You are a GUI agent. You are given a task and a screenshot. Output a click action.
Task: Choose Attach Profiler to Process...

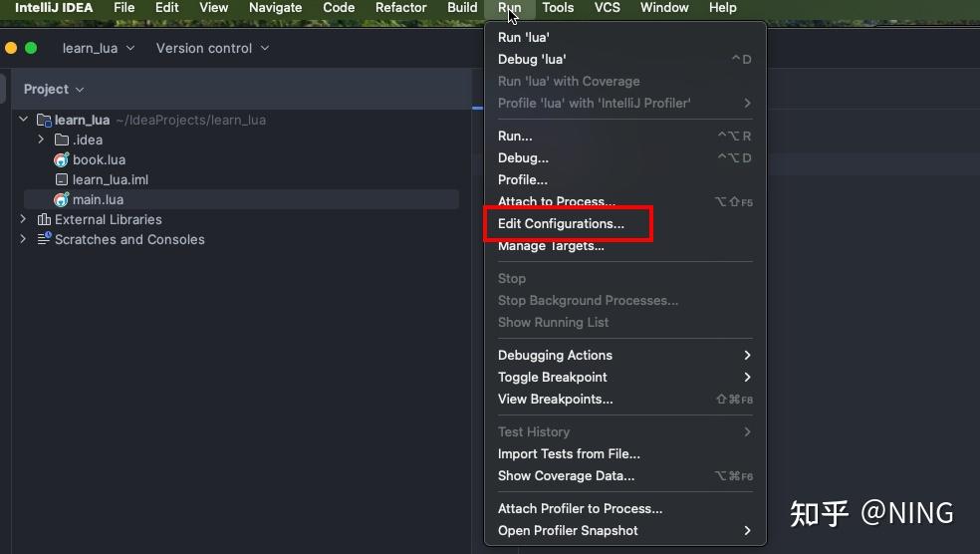(625, 509)
